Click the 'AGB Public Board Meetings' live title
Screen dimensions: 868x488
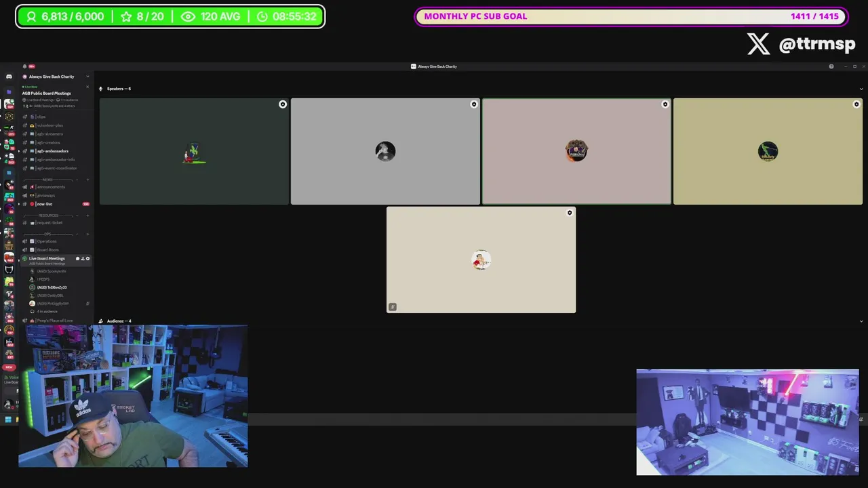pyautogui.click(x=46, y=94)
